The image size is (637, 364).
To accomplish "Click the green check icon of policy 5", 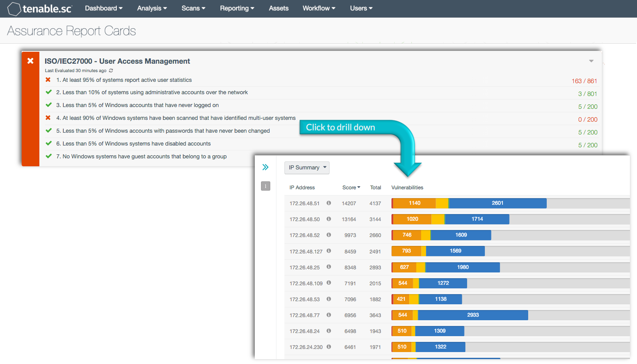I will (x=49, y=130).
